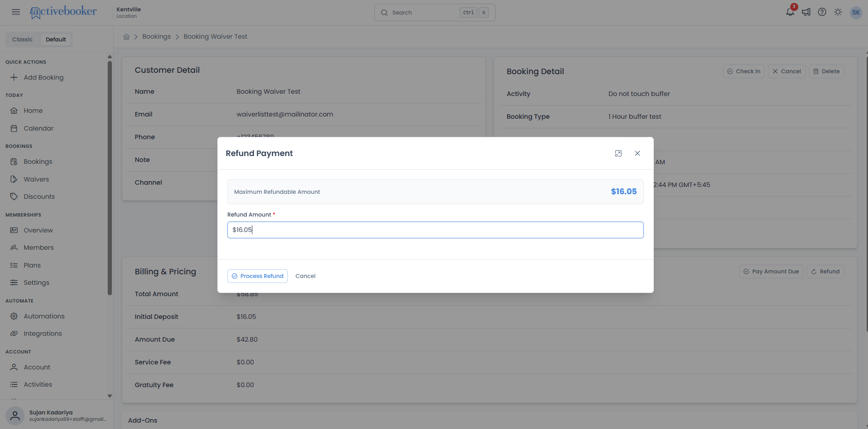
Task: Expand the Refund Payment dialog fullscreen icon
Action: (x=618, y=153)
